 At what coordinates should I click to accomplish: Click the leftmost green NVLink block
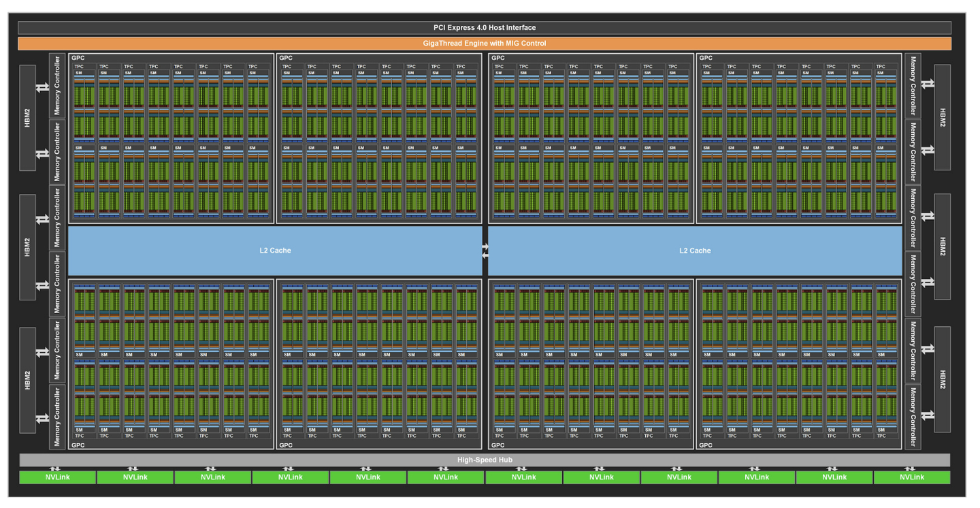tap(57, 477)
